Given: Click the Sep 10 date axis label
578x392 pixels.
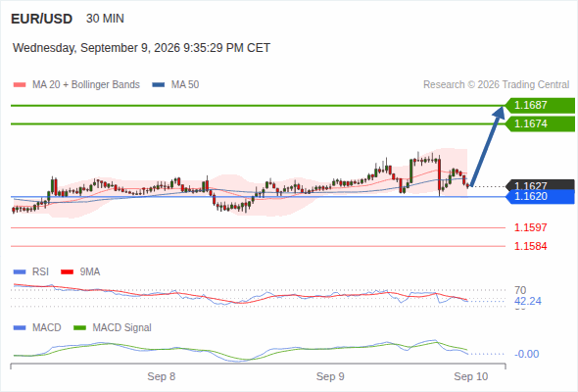Looking at the screenshot, I should click(x=471, y=376).
